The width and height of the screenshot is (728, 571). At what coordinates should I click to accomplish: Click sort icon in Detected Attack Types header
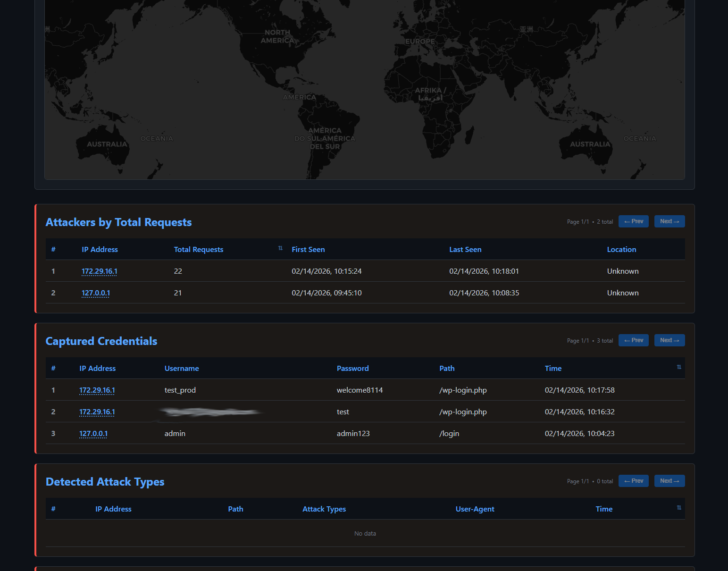(x=679, y=508)
